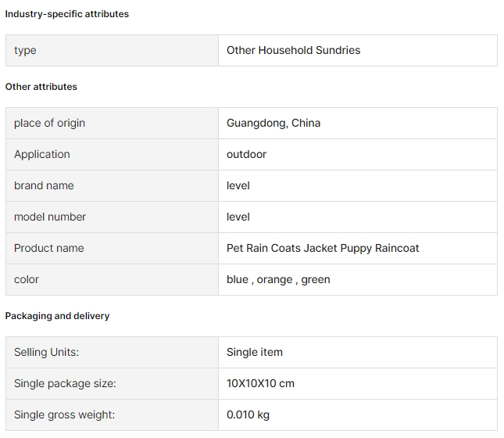Click the outdoor application value

[x=247, y=155]
